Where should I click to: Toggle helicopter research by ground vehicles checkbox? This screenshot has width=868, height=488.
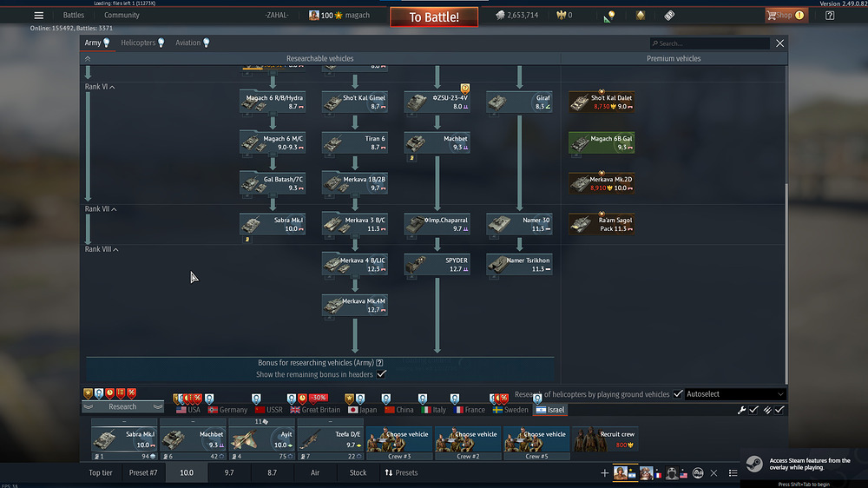pos(678,394)
